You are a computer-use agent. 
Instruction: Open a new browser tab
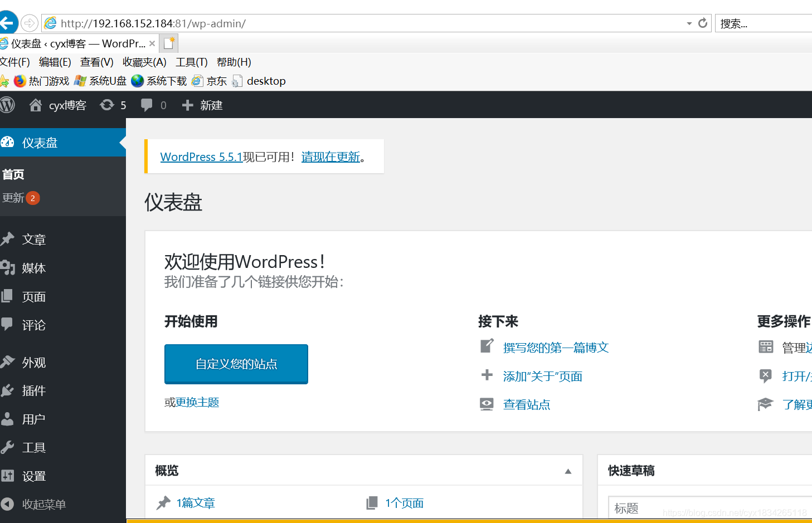point(169,43)
